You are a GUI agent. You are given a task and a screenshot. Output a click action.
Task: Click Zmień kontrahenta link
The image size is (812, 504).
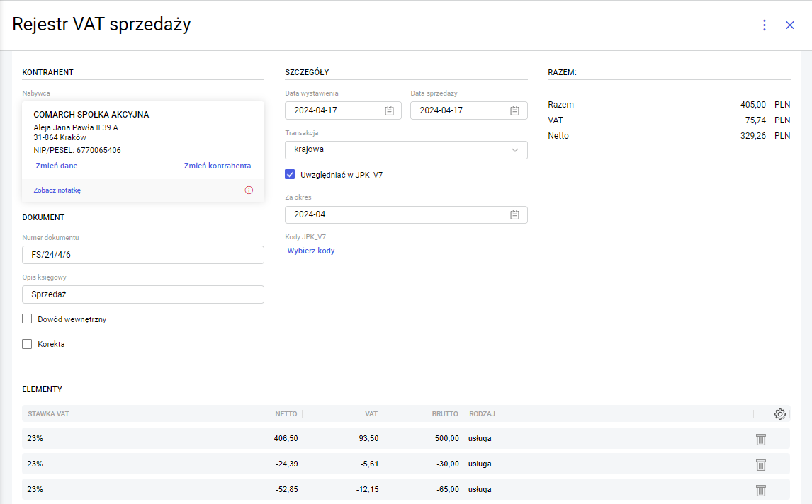pos(218,166)
